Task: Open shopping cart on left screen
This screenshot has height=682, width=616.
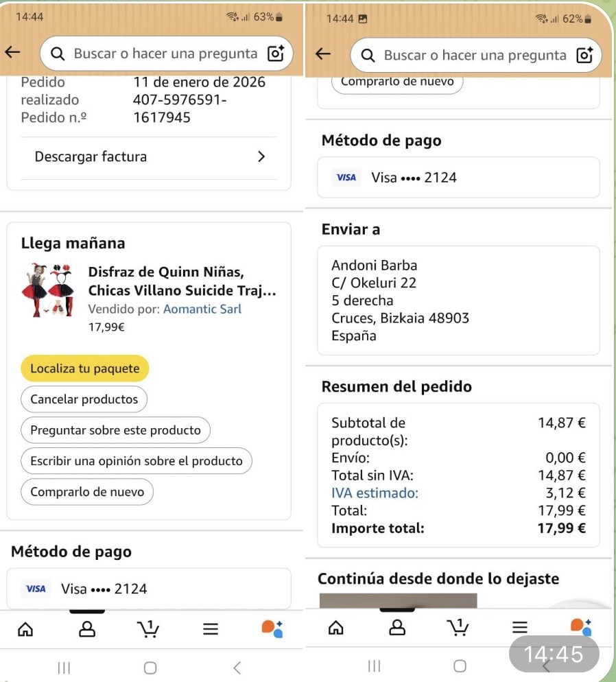Action: (x=148, y=628)
